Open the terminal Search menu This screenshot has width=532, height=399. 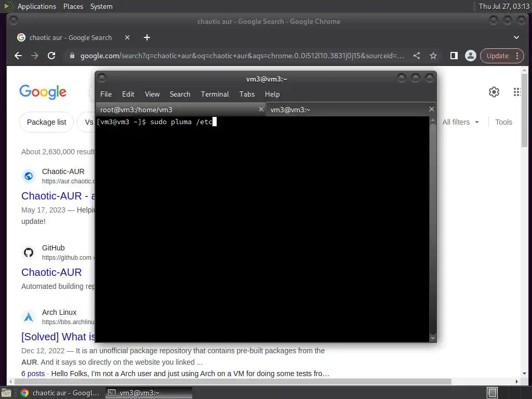coord(180,94)
